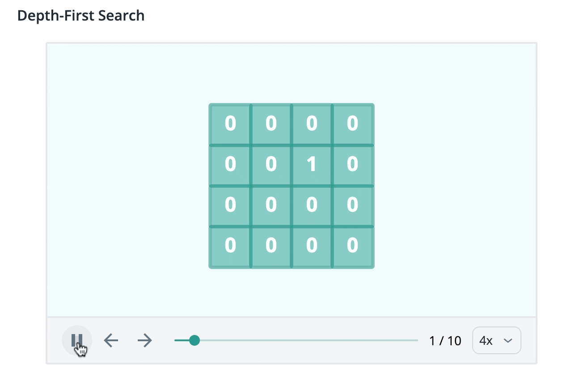Screen dimensions: 588x385
Task: Advance one step with the right arrow
Action: pyautogui.click(x=145, y=341)
